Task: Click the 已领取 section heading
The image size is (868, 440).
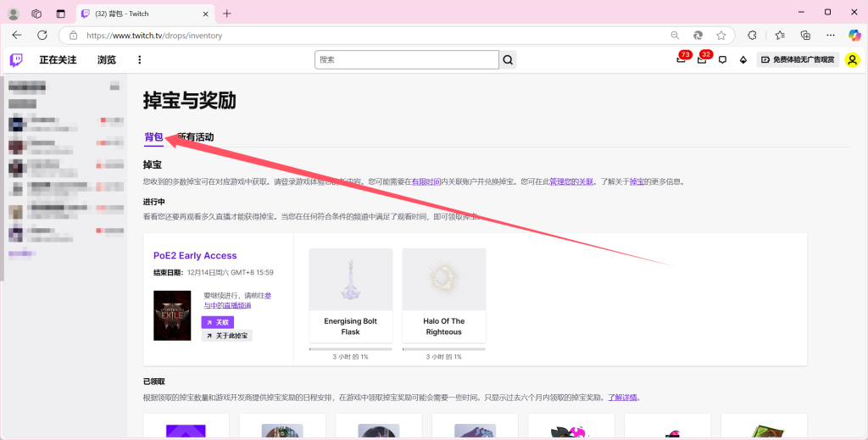Action: point(154,382)
